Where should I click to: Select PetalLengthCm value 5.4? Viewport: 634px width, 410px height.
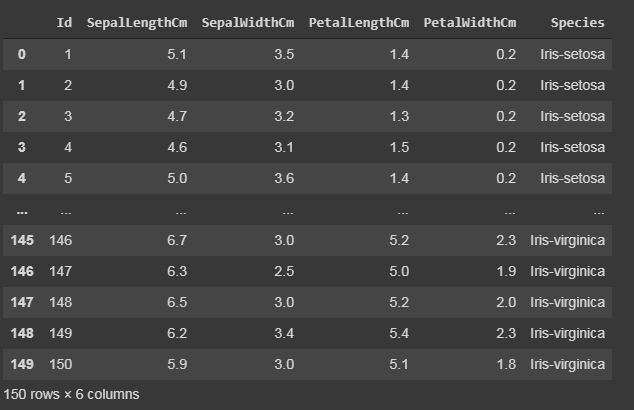[x=399, y=333]
